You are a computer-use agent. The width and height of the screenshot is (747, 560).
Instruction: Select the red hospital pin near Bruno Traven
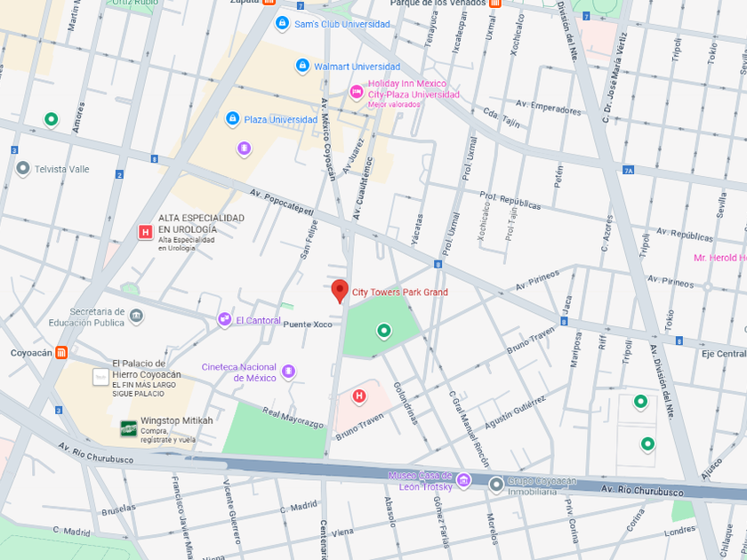click(359, 396)
